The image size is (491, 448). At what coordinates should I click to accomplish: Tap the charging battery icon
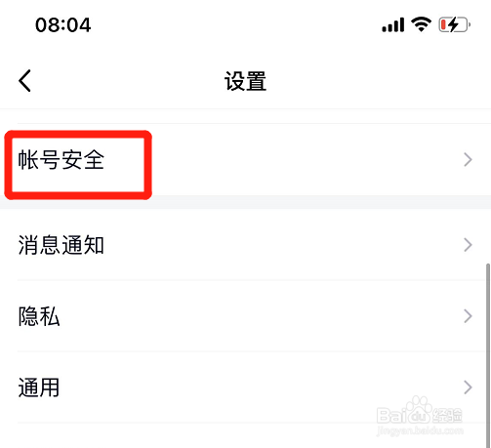[454, 24]
